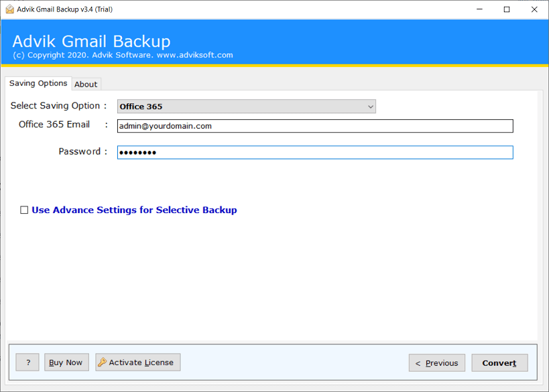This screenshot has width=549, height=392.
Task: Maximize the Advik Gmail Backup window
Action: pos(507,9)
